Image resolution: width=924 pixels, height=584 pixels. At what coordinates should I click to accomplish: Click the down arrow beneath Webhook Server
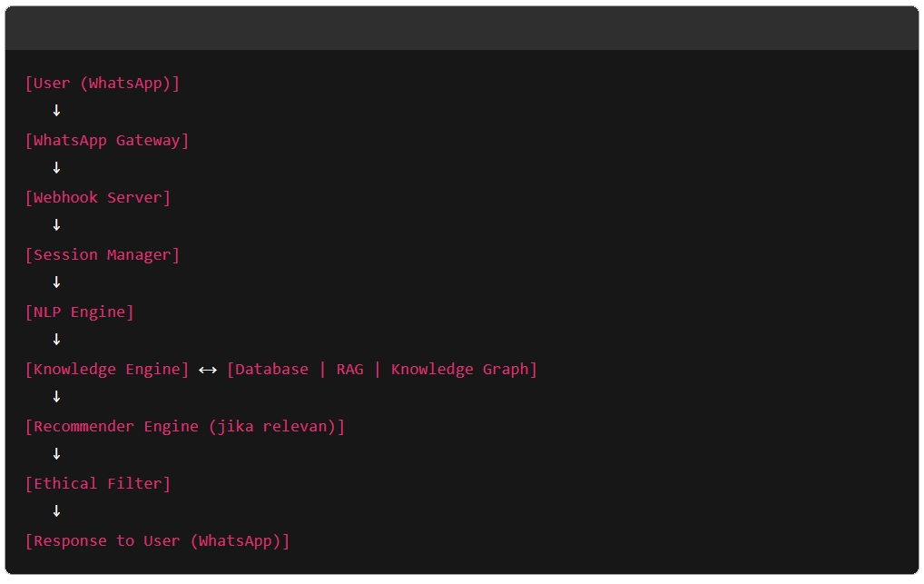[56, 225]
